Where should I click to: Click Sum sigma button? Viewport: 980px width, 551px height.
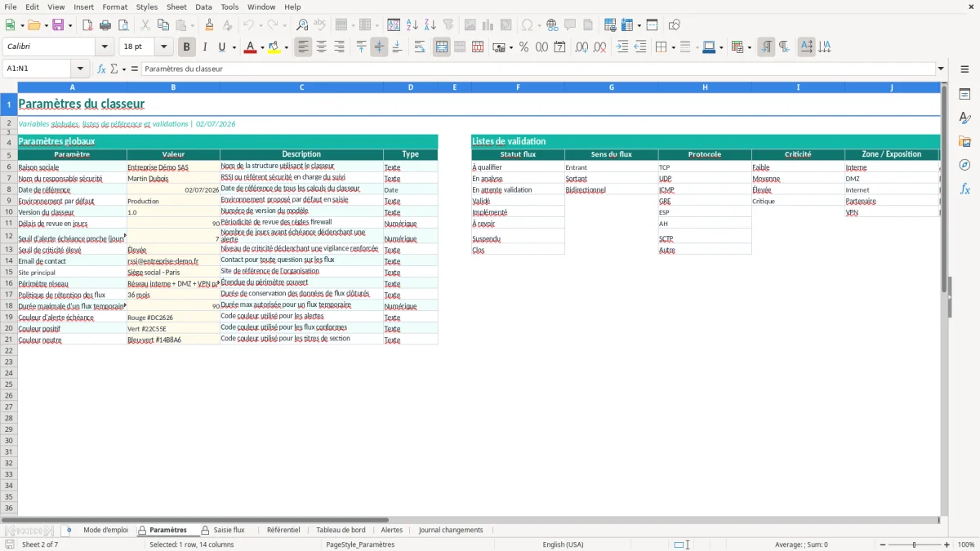pos(114,69)
